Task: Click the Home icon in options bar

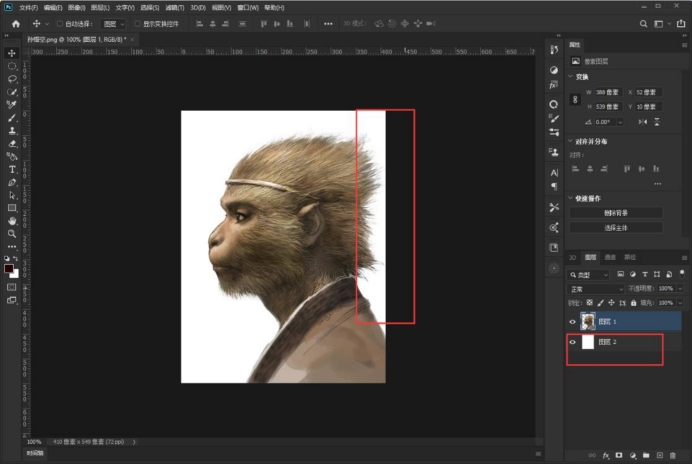Action: tap(16, 24)
